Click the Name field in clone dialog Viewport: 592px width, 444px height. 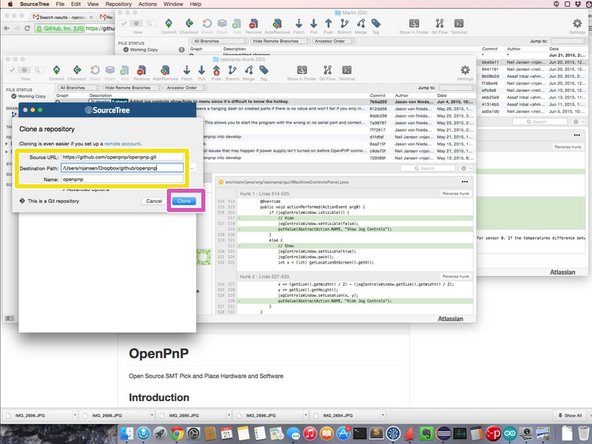click(x=122, y=179)
